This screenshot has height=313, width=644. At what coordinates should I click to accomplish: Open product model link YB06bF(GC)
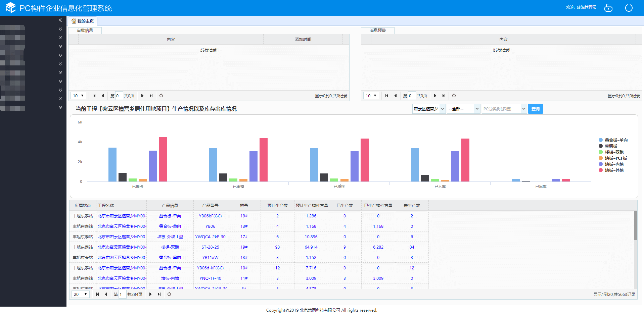pyautogui.click(x=210, y=216)
